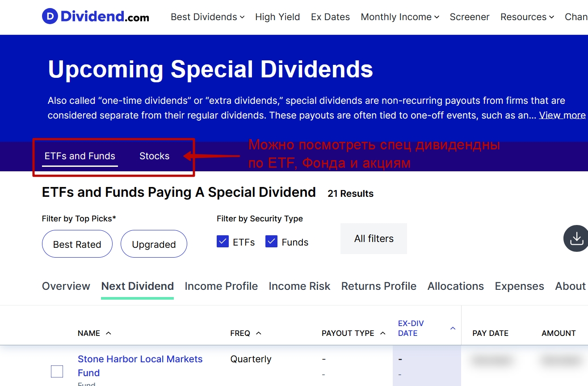Screen dimensions: 588x386
Task: Go to the Screener page
Action: coord(469,17)
